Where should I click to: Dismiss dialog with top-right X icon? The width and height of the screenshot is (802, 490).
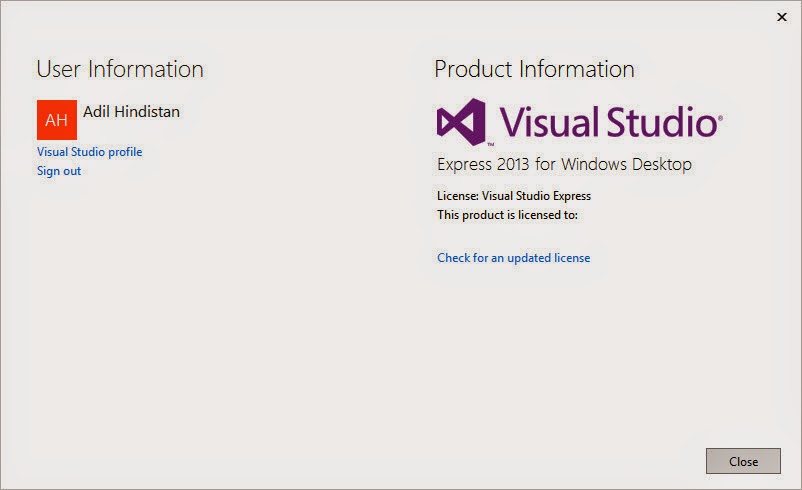coord(782,17)
